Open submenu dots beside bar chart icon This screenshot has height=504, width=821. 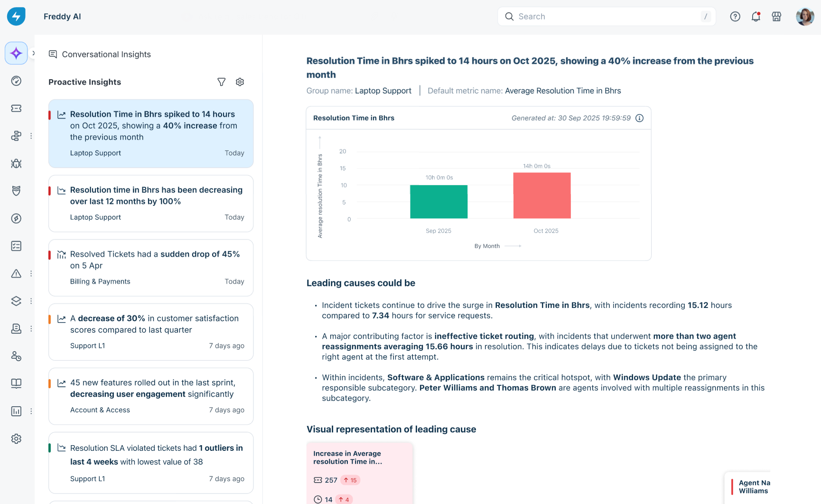31,411
